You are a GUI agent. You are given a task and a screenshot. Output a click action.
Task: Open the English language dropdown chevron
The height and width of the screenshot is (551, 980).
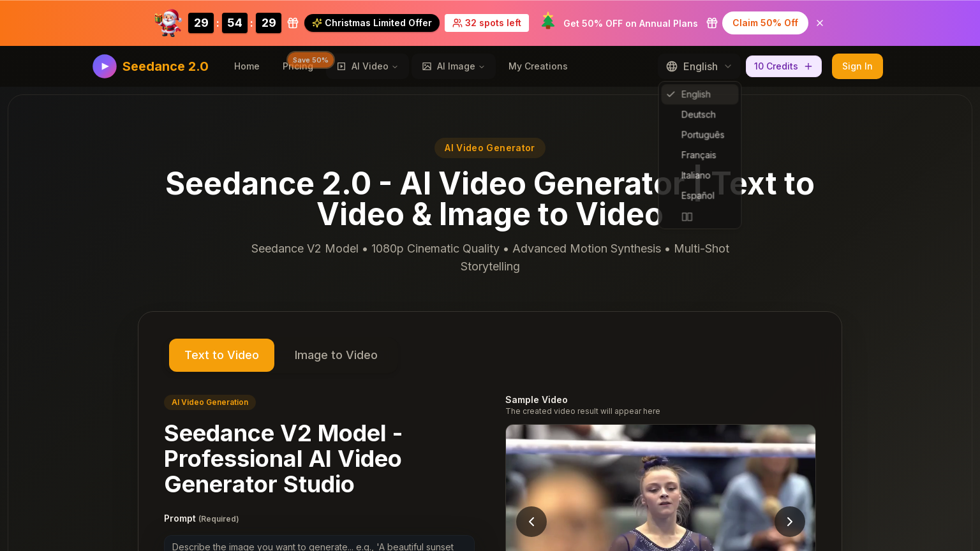tap(728, 66)
